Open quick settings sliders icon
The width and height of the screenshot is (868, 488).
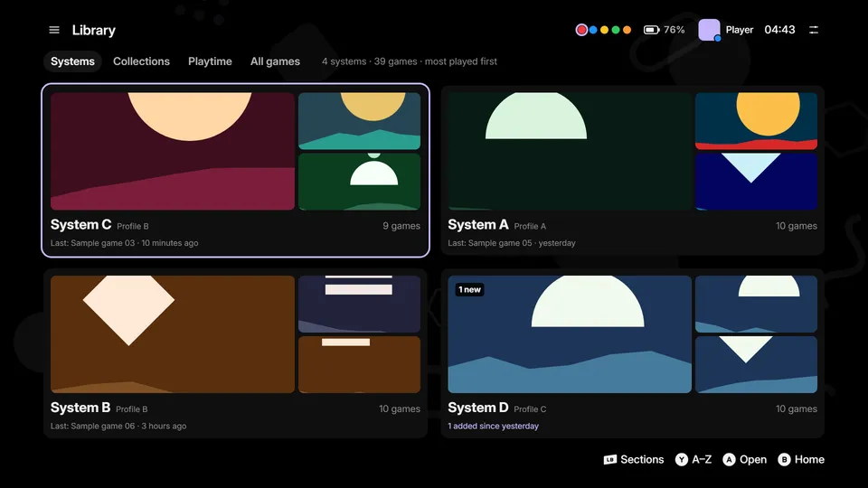814,30
